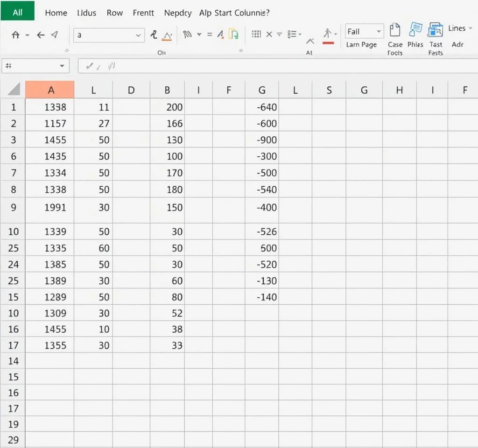Click the Phlas icon in the ribbon

coord(415,30)
